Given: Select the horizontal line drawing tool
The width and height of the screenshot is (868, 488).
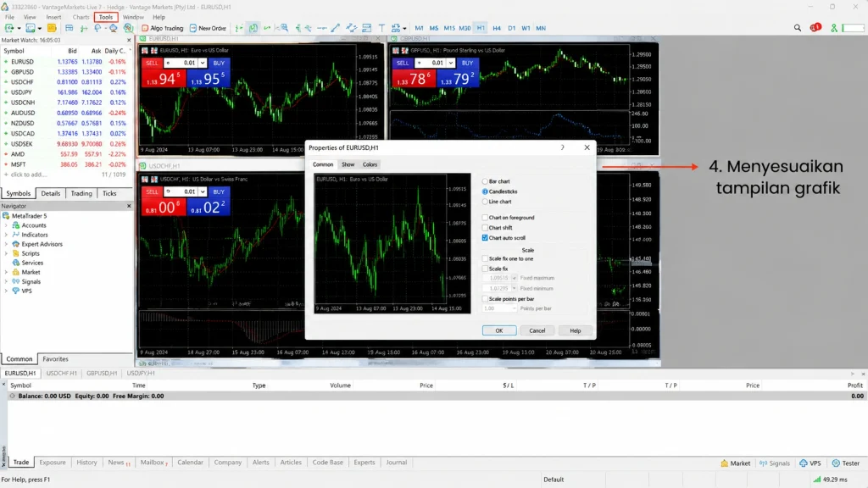Looking at the screenshot, I should (x=321, y=28).
